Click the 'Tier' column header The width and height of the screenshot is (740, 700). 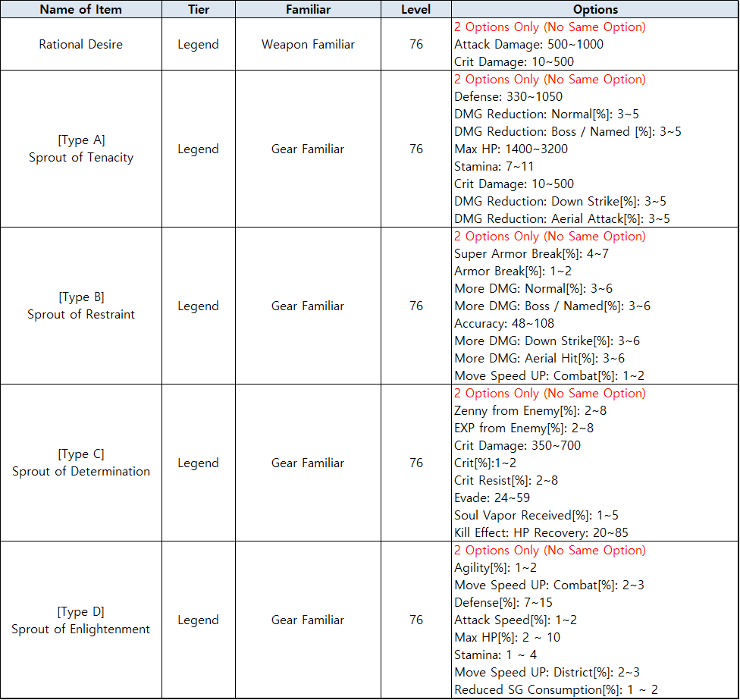click(199, 9)
